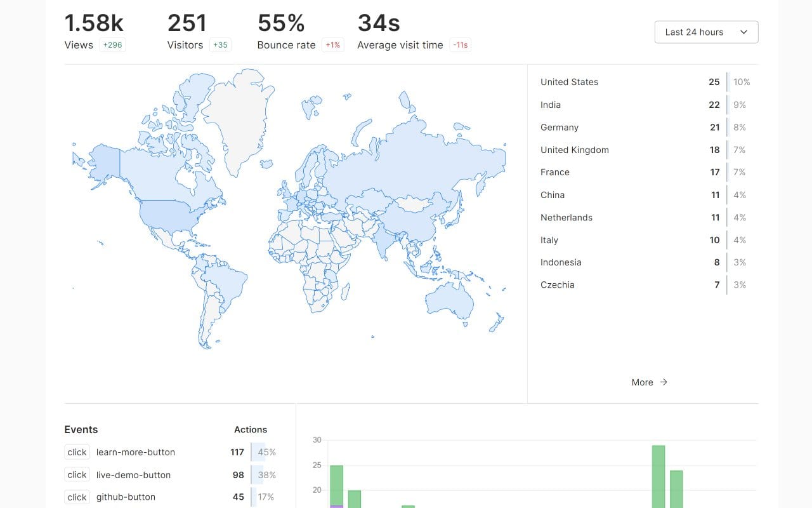Image resolution: width=812 pixels, height=508 pixels.
Task: Click the +1% badge on Bounce rate
Action: click(332, 45)
